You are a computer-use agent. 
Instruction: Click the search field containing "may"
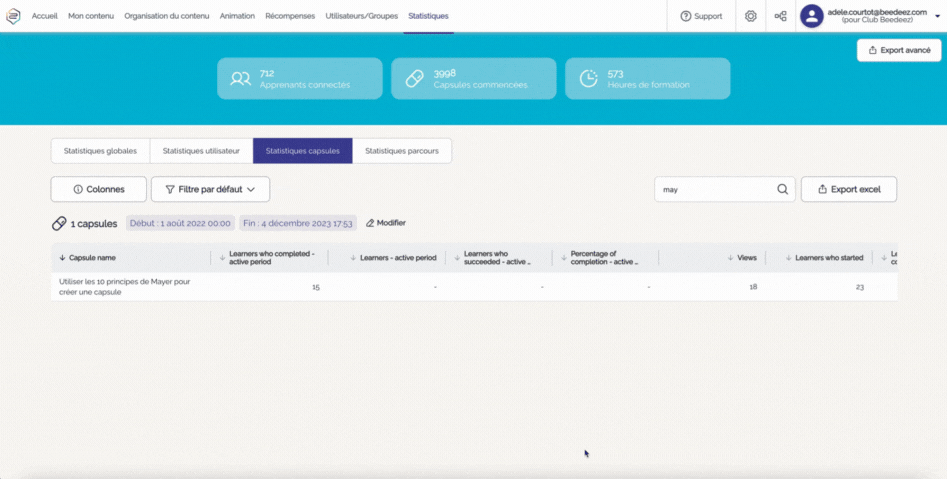[715, 189]
